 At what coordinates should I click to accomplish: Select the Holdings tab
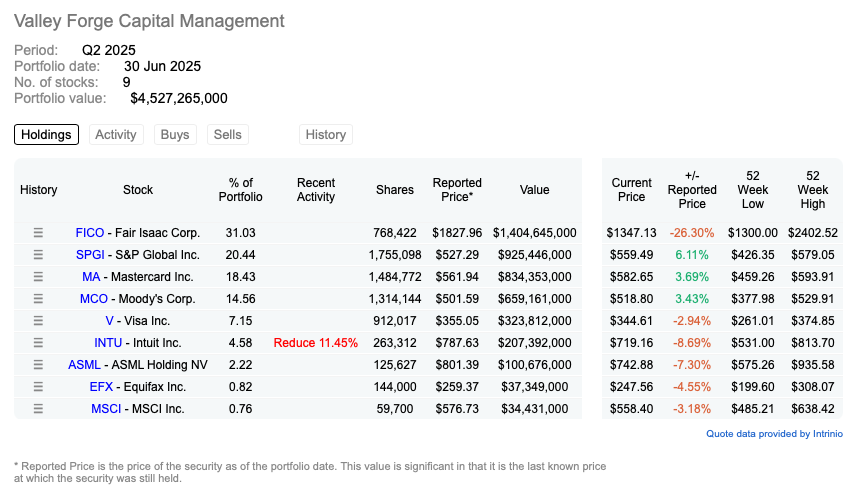[x=46, y=134]
